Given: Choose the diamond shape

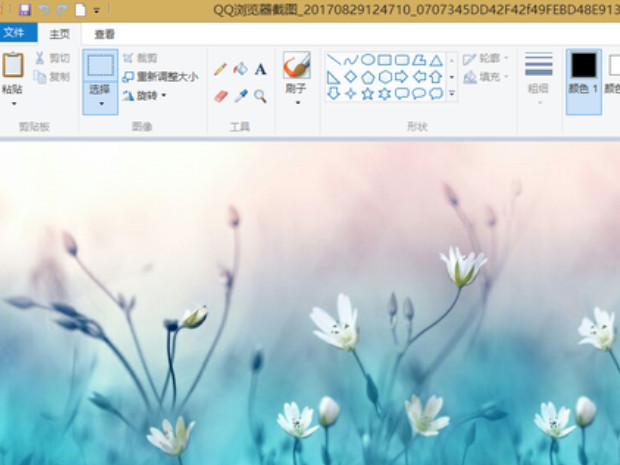Looking at the screenshot, I should point(351,77).
